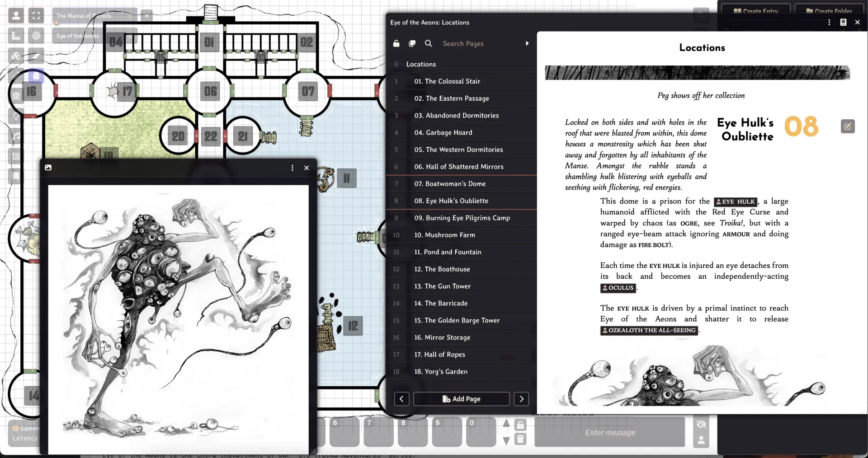Open the Lighting Controls bulb icon
868x458 pixels.
[x=16, y=116]
